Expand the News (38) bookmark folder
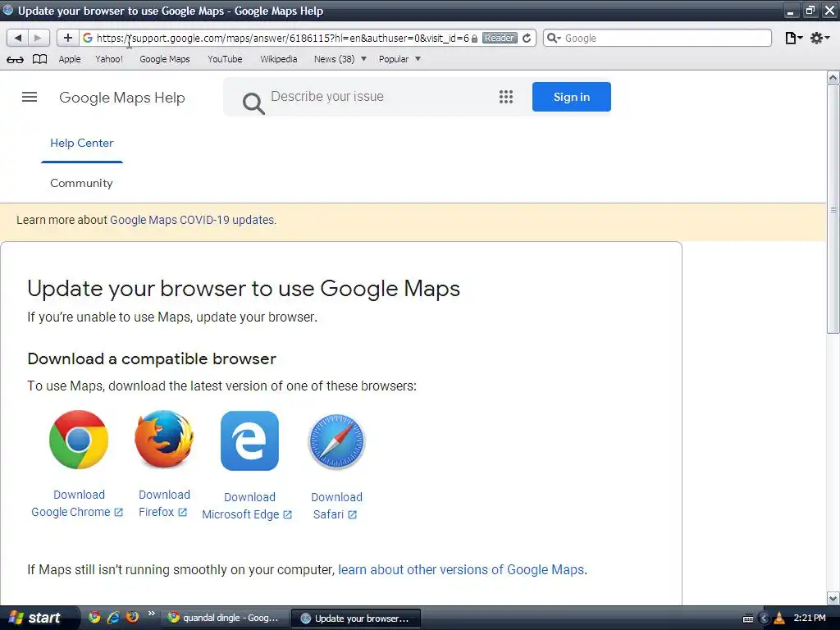Screen dimensions: 840x630 [340, 59]
